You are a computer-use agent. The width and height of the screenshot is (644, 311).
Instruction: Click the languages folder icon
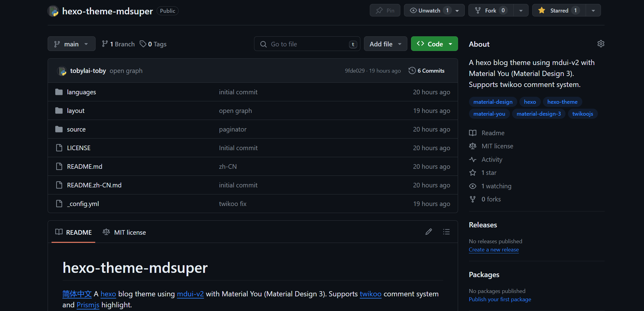pyautogui.click(x=59, y=92)
